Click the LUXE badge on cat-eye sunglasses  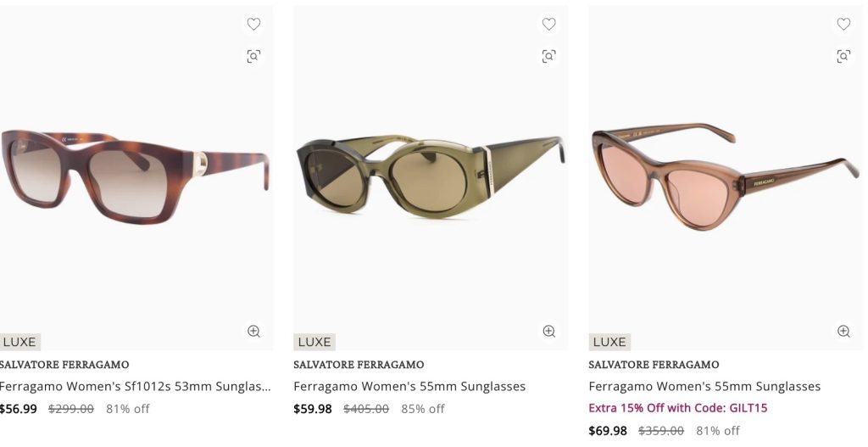tap(609, 342)
